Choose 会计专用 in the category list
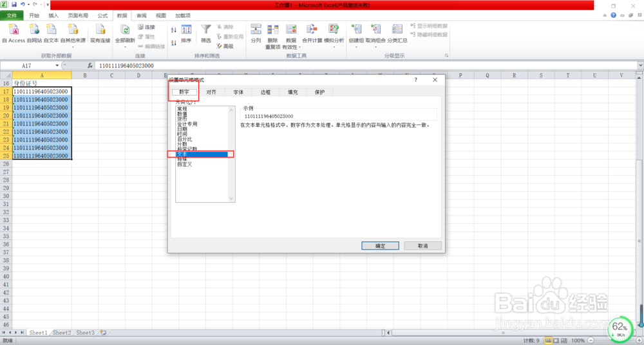Image resolution: width=644 pixels, height=345 pixels. coord(187,124)
